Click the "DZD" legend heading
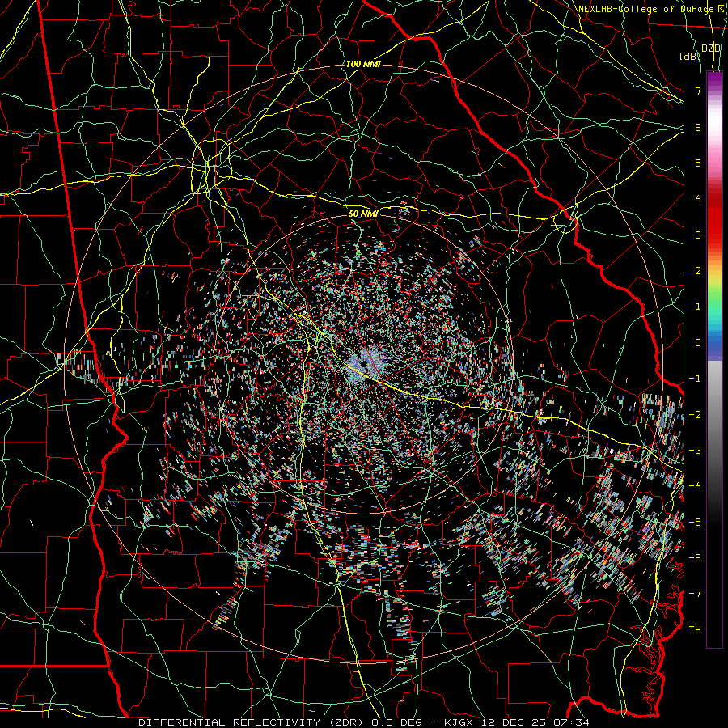This screenshot has width=728, height=728. pyautogui.click(x=711, y=48)
